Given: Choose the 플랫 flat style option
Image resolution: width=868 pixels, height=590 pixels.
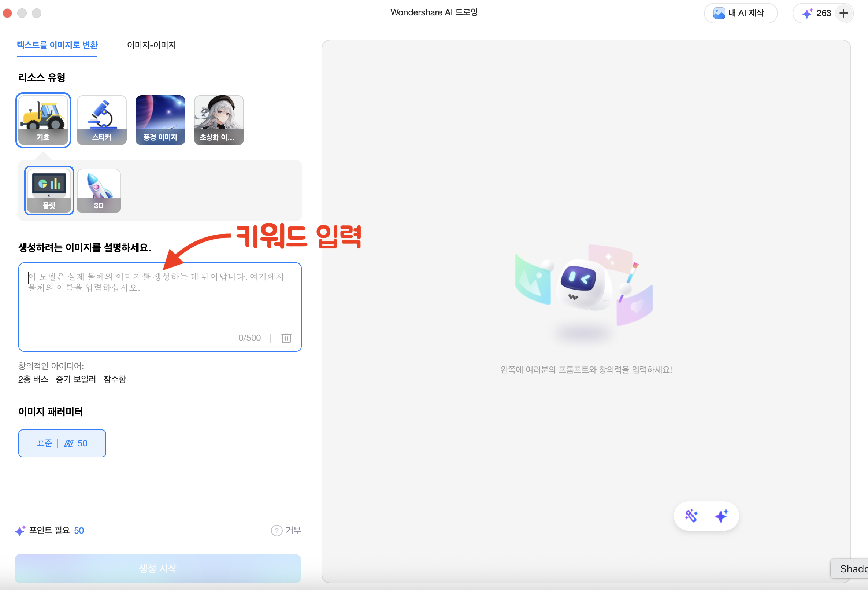Looking at the screenshot, I should pos(49,190).
